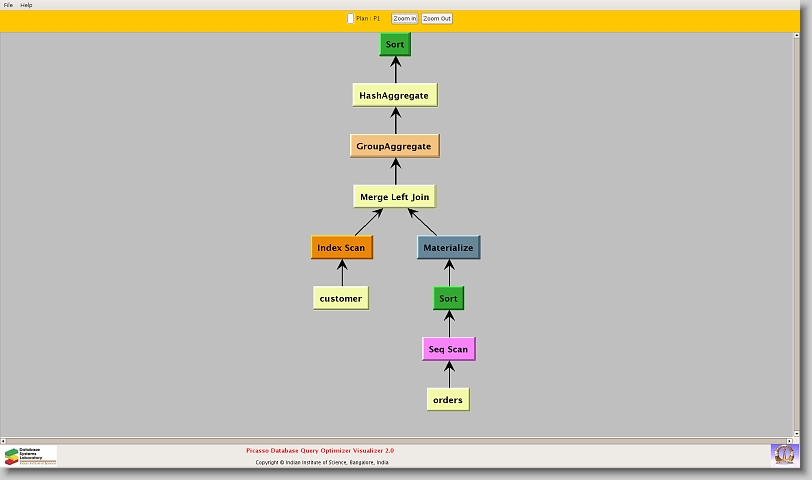Select the top green Sort node

[395, 45]
